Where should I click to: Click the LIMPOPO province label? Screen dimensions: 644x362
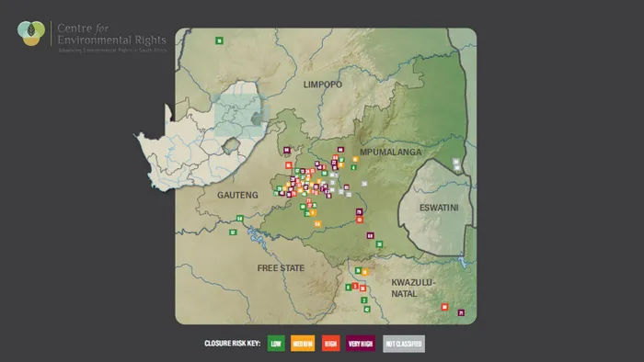323,85
